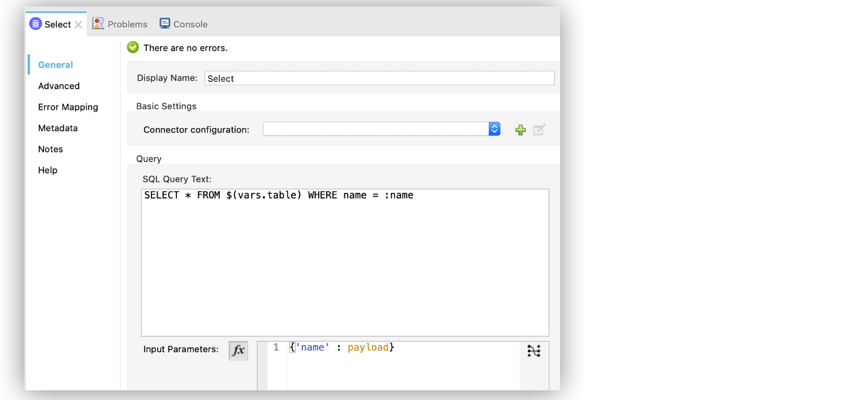Viewport: 868px width, 400px height.
Task: Show the Metadata section
Action: point(57,128)
